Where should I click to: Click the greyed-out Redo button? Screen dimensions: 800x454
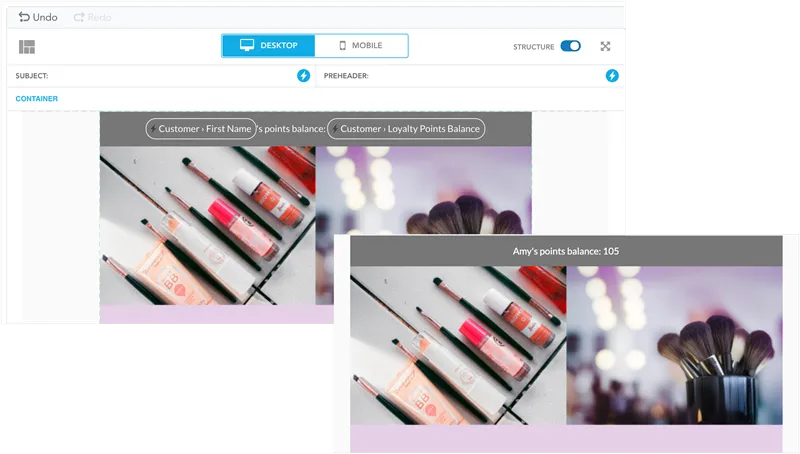92,17
